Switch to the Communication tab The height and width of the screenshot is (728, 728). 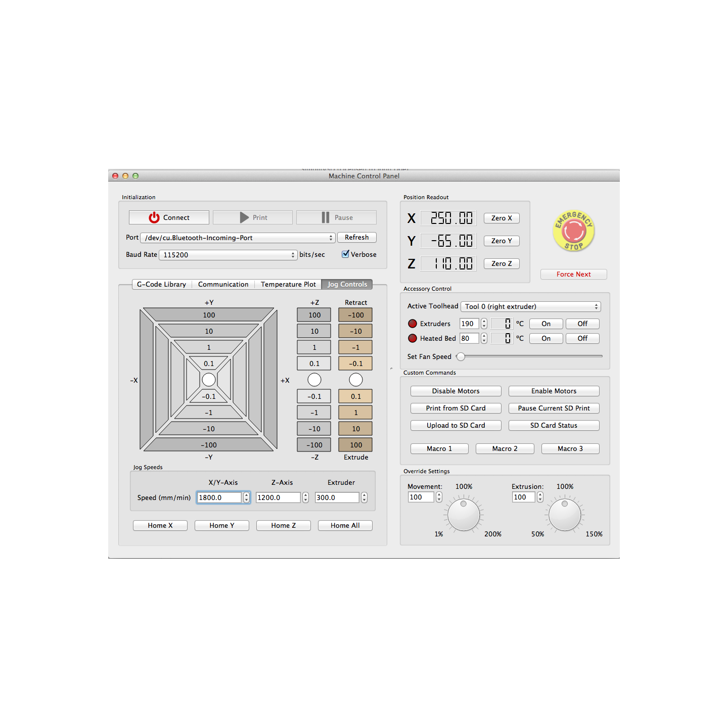223,284
